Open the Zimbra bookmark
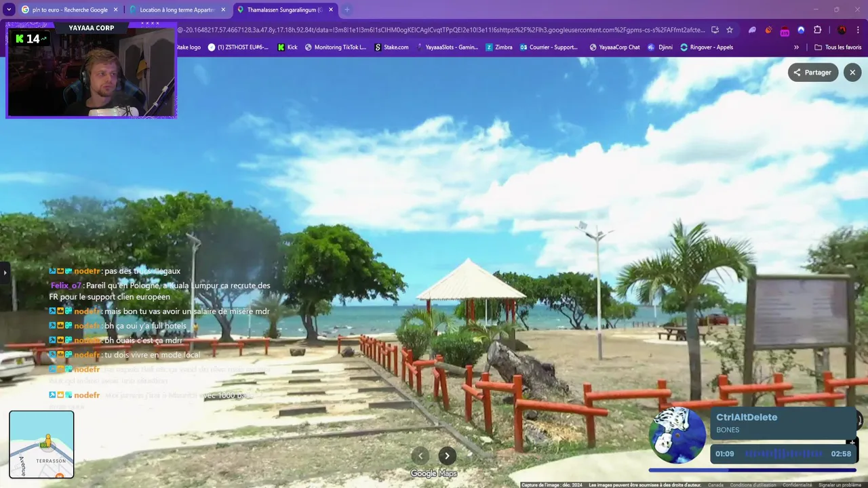 pos(499,47)
